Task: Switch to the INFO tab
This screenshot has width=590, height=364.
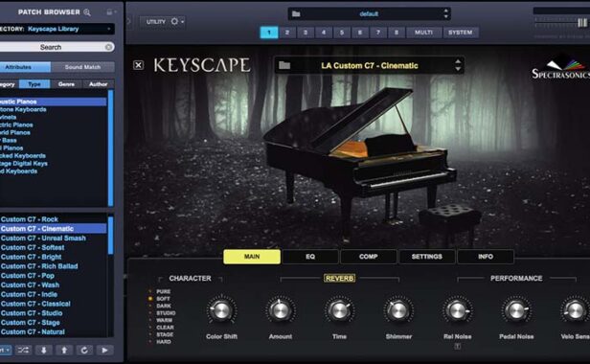Action: tap(486, 257)
